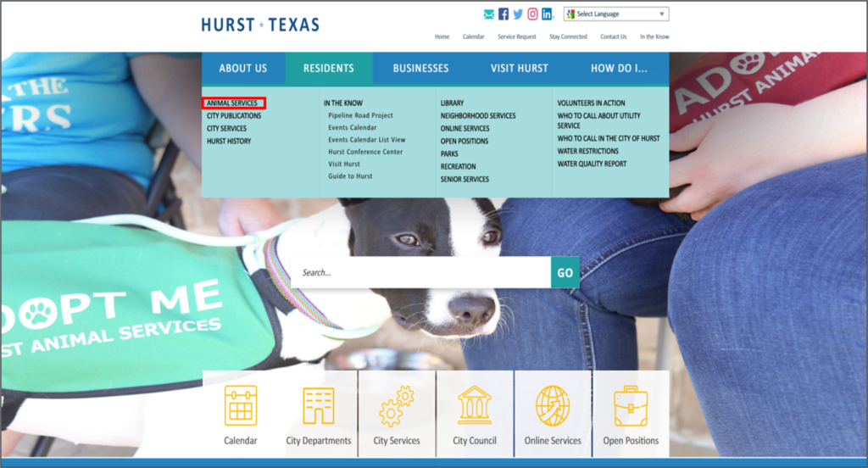Select Who to Call About Utility Service
Viewport: 868px width, 468px height.
[598, 120]
